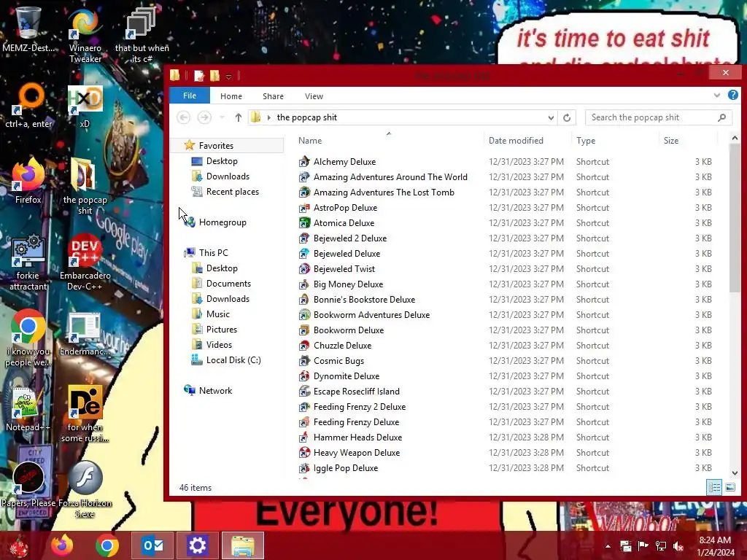Open recent locations dropdown arrow
Image resolution: width=747 pixels, height=560 pixels.
(x=222, y=117)
